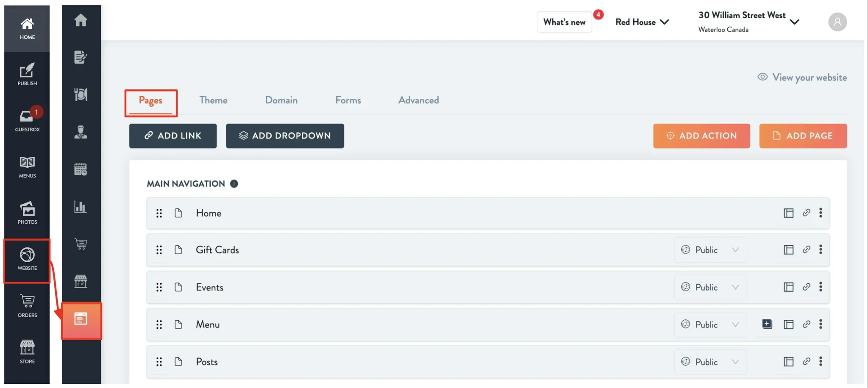
Task: Open three-dot menu for Posts page
Action: (x=821, y=361)
